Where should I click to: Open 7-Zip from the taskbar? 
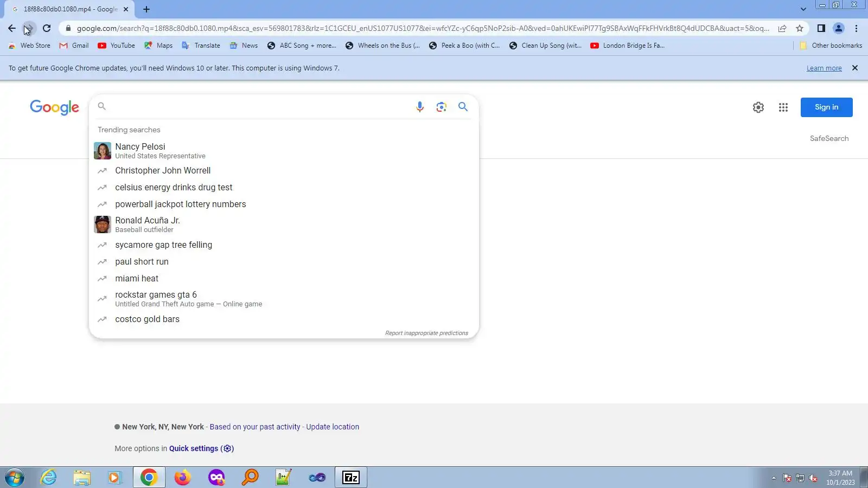click(351, 478)
